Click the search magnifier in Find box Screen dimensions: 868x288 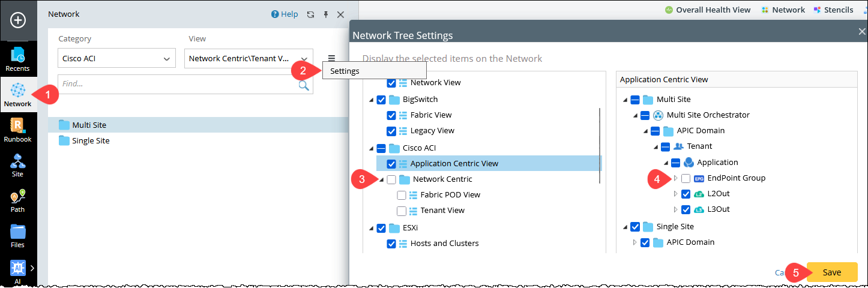point(304,85)
